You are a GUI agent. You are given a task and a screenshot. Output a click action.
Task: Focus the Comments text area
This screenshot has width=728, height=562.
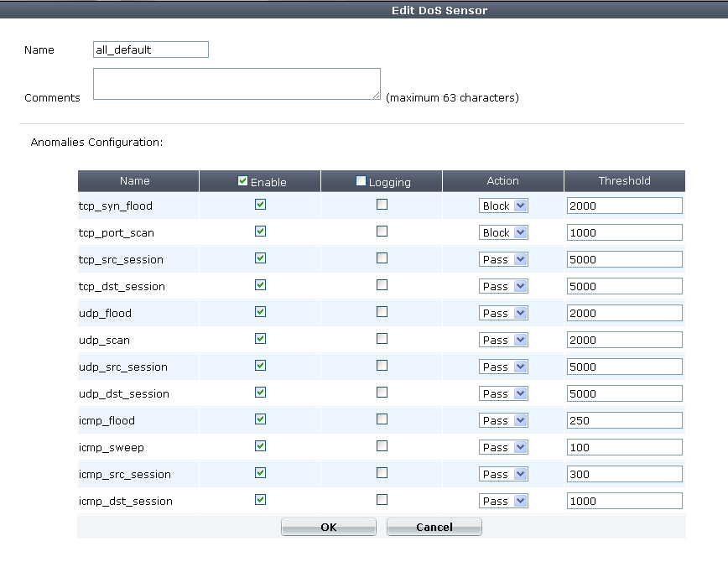tap(237, 84)
